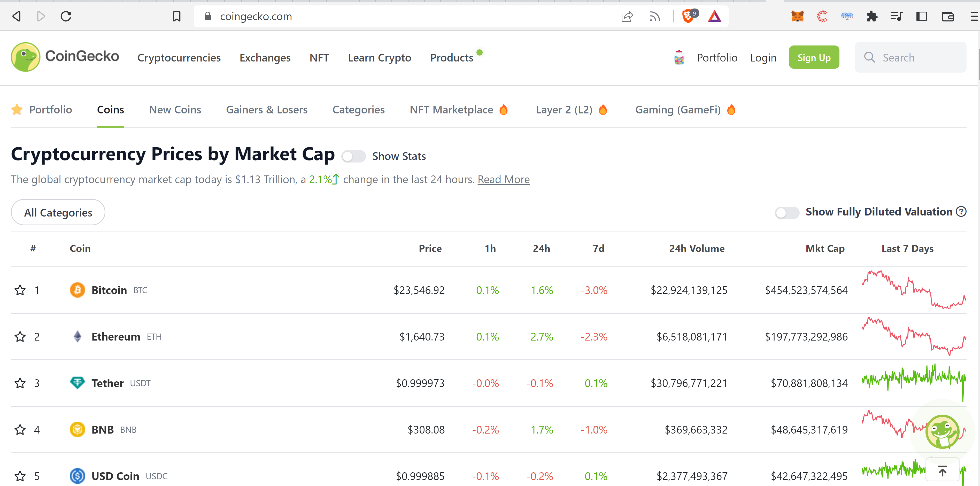Click the Bitcoin coin logo
980x486 pixels.
(x=77, y=290)
